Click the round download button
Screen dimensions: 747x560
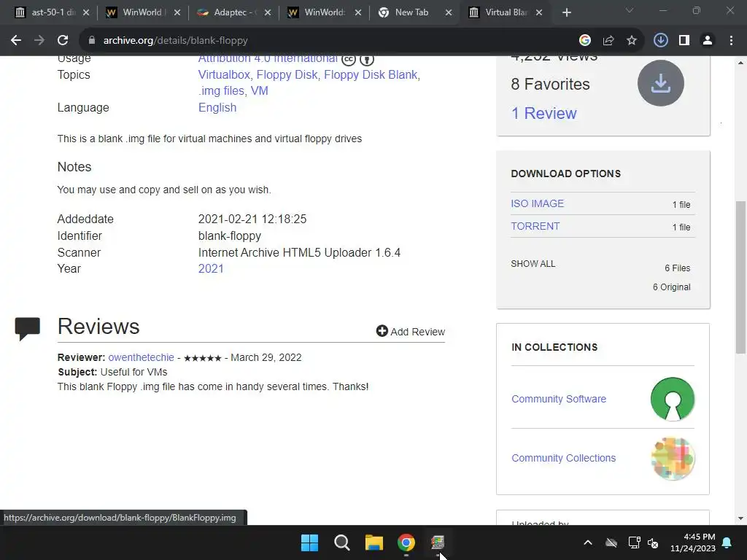coord(661,83)
